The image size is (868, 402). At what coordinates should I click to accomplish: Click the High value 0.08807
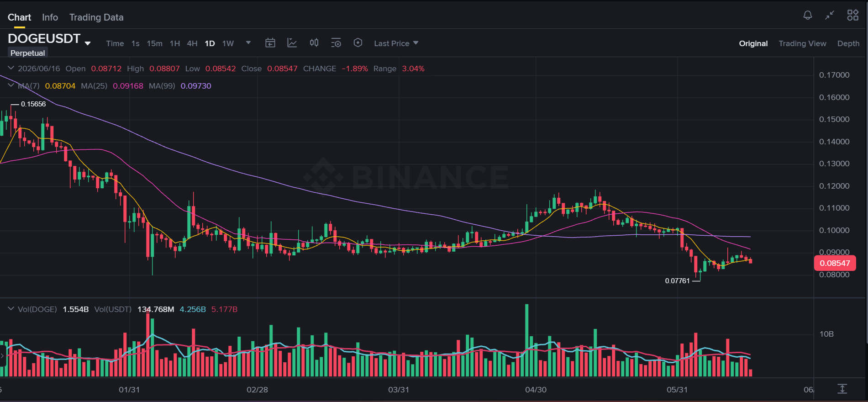coord(164,69)
